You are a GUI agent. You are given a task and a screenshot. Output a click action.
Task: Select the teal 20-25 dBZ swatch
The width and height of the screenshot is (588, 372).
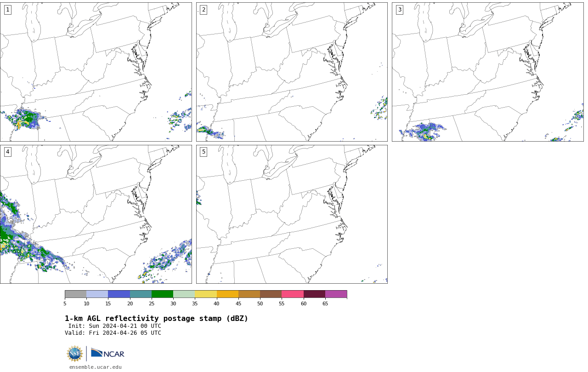coord(141,294)
